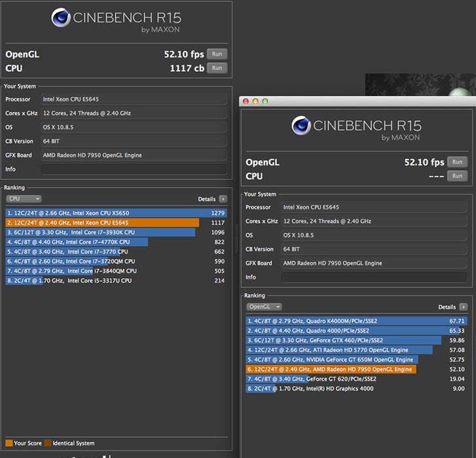
Task: Run the CPU test showing --- score
Action: click(x=457, y=176)
